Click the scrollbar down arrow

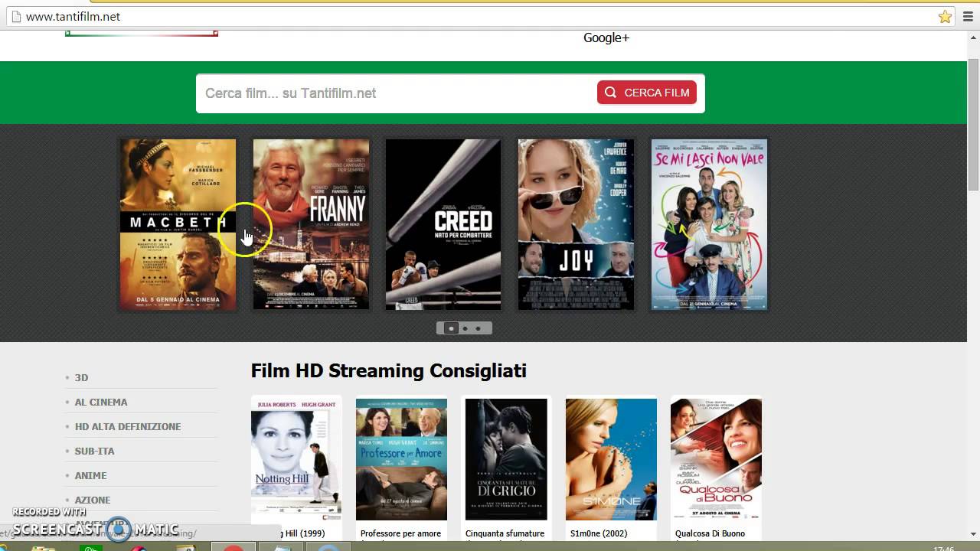pos(973,533)
